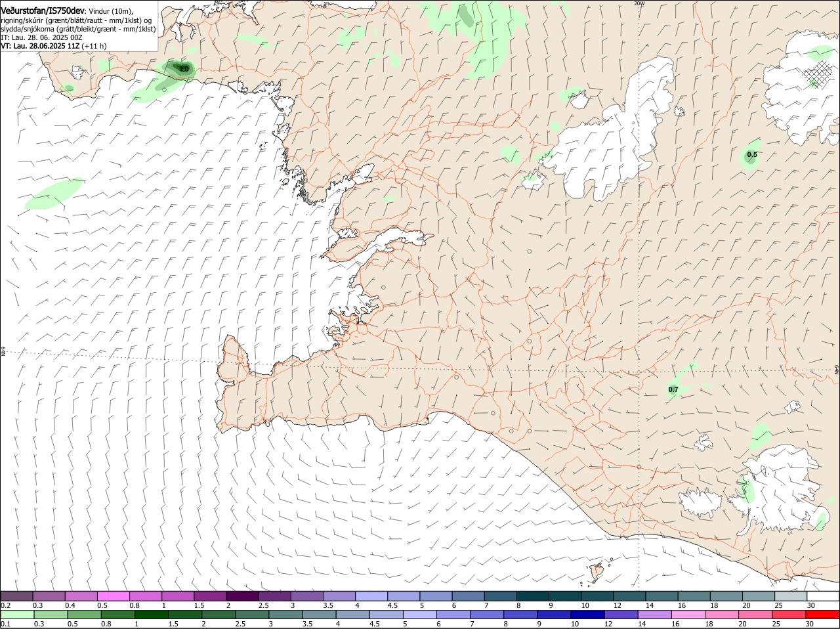Image resolution: width=840 pixels, height=629 pixels.
Task: Pick the light lavender upper legend swatch at 4
Action: click(372, 596)
